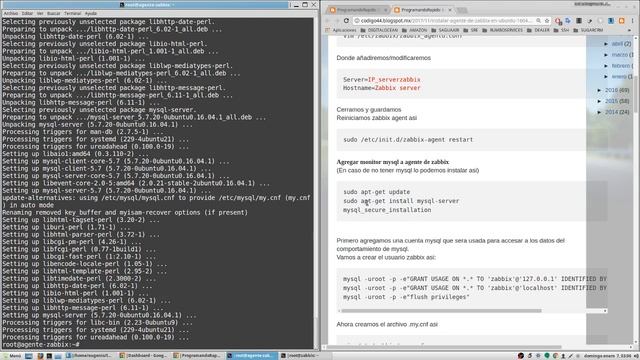Open the RUMBOSERVICES bookmarks folder
This screenshot has height=360, width=640.
click(x=502, y=30)
